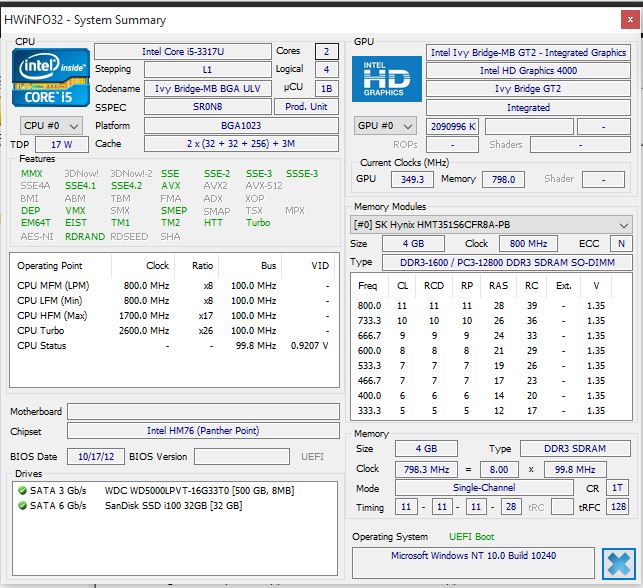This screenshot has width=643, height=588.
Task: Click green status icon for SATA 3 Gb/s drive
Action: tap(23, 490)
